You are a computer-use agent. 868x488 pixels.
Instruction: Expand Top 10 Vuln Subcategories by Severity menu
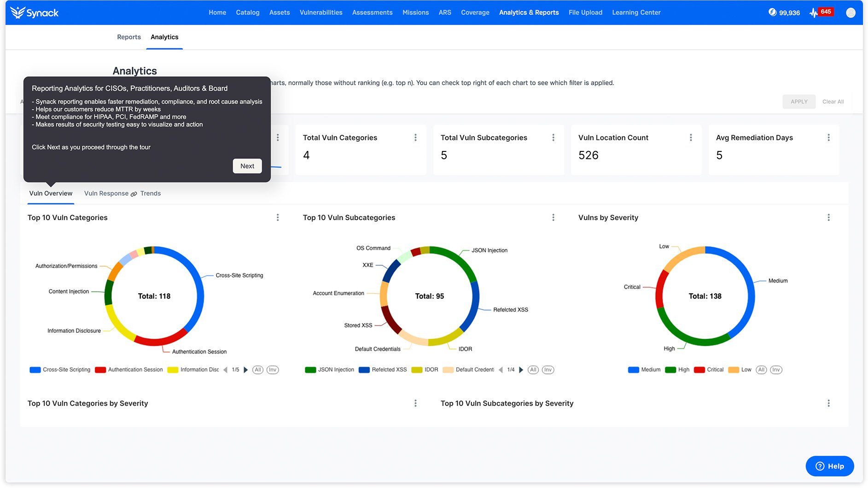(828, 404)
